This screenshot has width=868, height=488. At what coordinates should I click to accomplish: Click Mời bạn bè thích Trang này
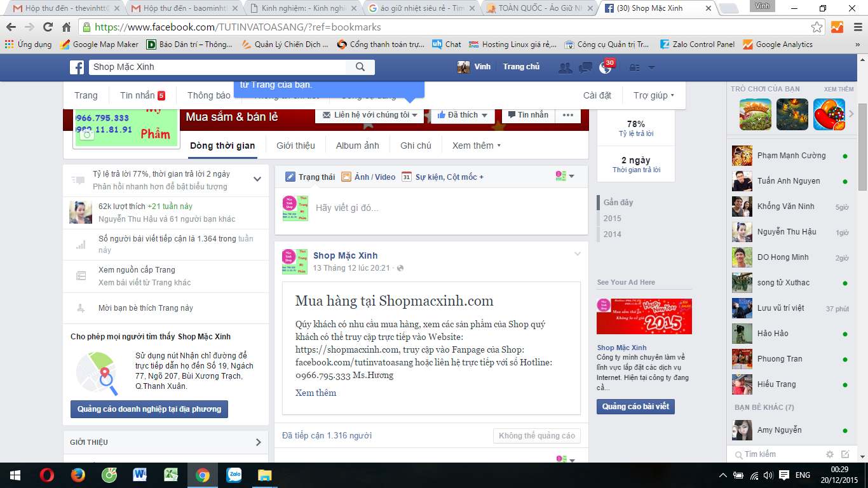pyautogui.click(x=146, y=308)
